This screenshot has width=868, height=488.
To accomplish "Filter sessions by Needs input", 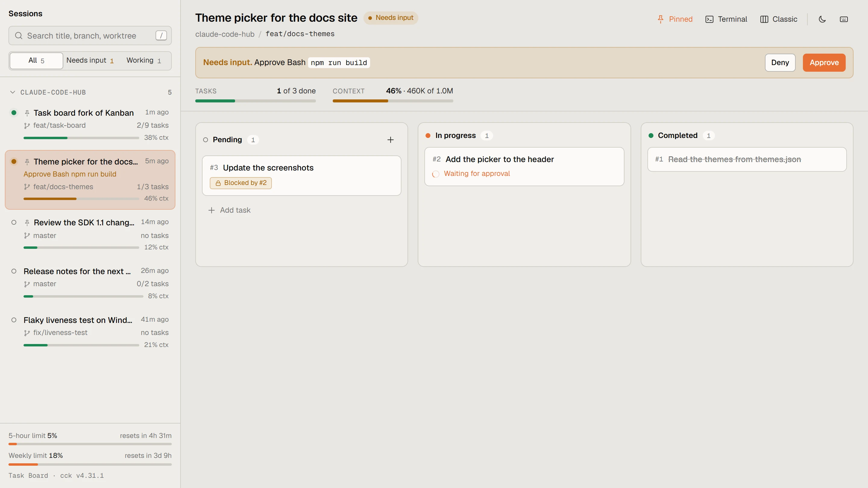I will pyautogui.click(x=90, y=61).
